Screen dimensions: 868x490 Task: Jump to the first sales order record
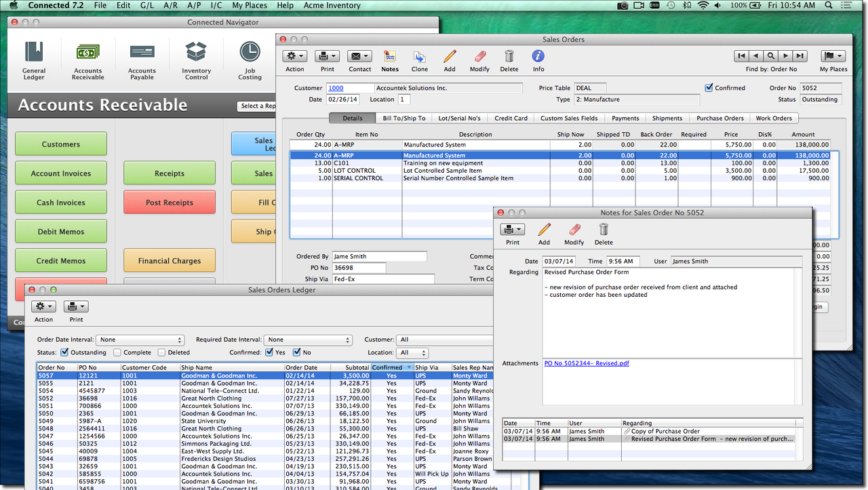click(742, 56)
